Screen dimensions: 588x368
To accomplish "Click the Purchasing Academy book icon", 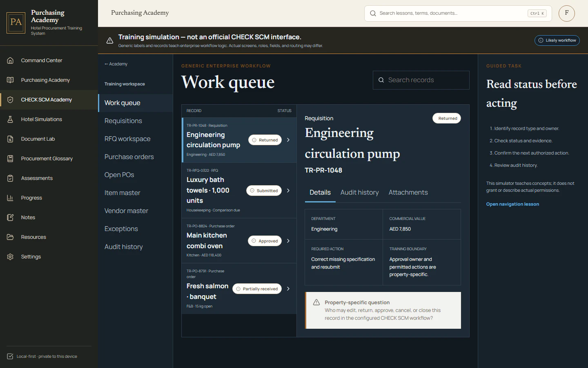I will coord(10,80).
